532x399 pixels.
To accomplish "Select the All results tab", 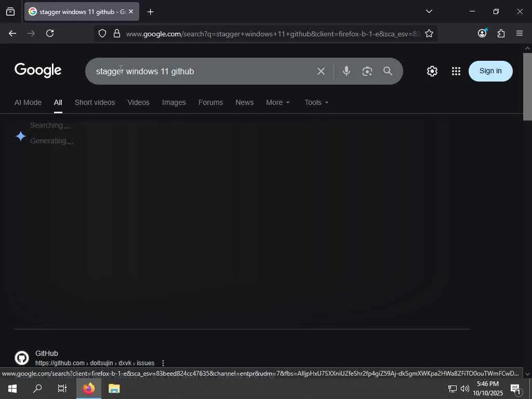I will point(58,102).
